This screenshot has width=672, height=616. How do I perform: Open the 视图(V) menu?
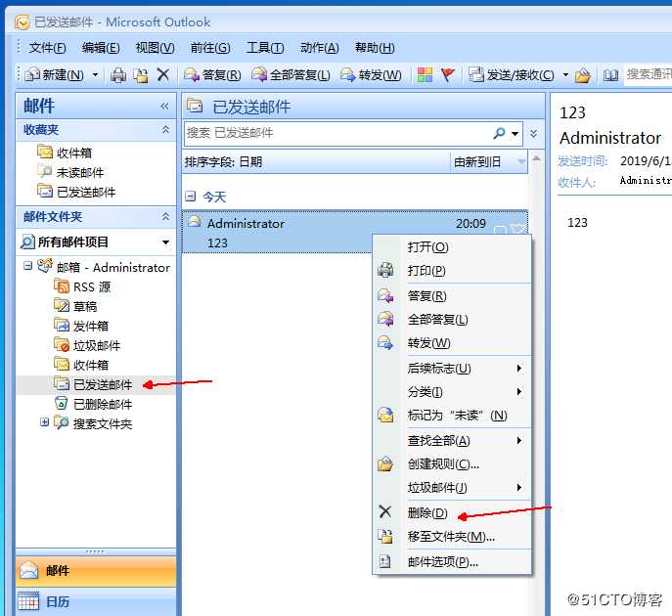tap(155, 48)
